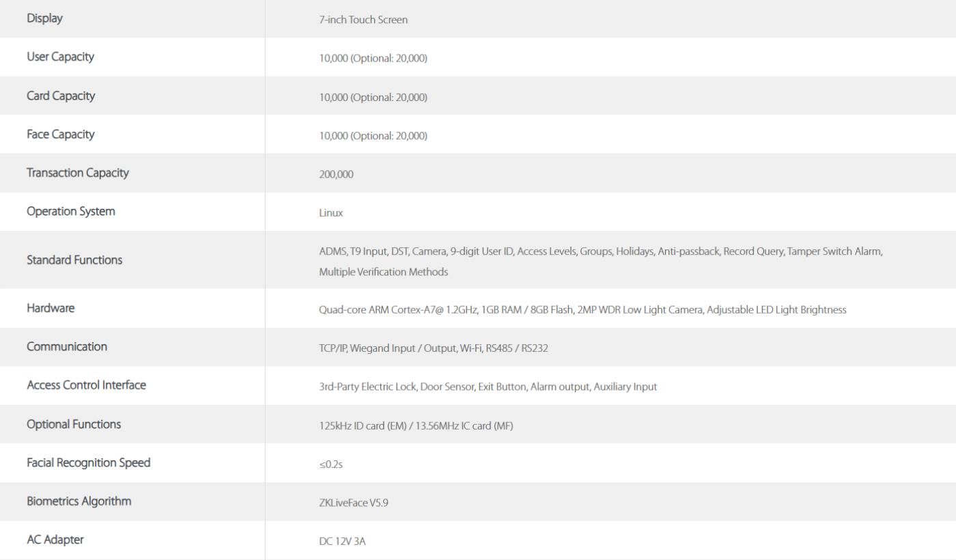The width and height of the screenshot is (956, 560).
Task: Select the 7-inch Touch Screen value
Action: click(x=363, y=20)
